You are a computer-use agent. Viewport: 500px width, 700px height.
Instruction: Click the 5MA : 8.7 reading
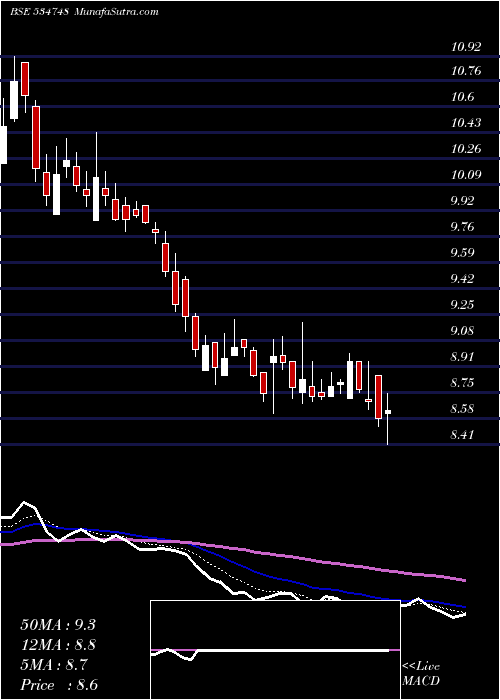point(54,665)
